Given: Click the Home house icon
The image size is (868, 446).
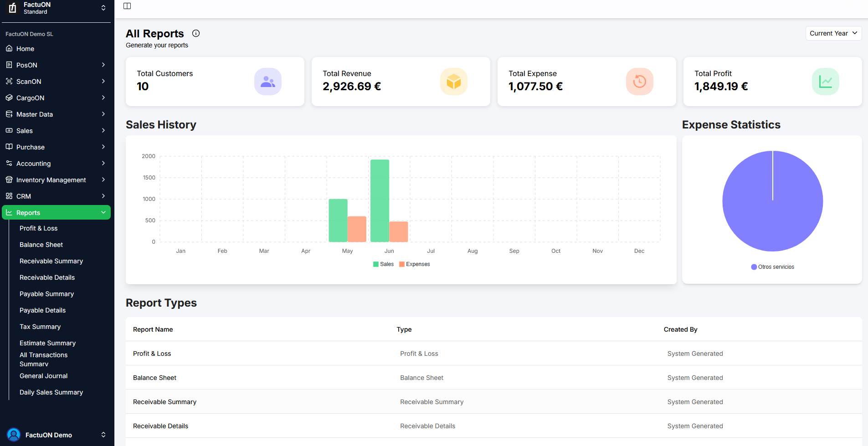Looking at the screenshot, I should [9, 48].
